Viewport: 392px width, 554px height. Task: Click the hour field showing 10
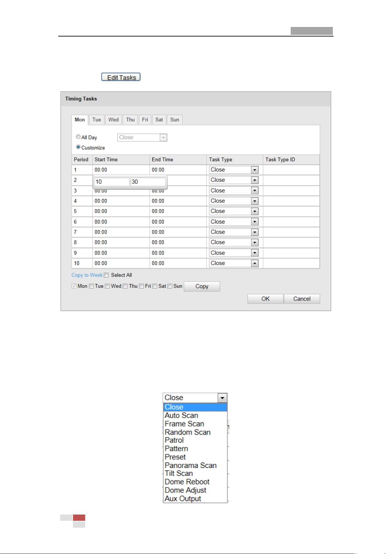[x=112, y=182]
